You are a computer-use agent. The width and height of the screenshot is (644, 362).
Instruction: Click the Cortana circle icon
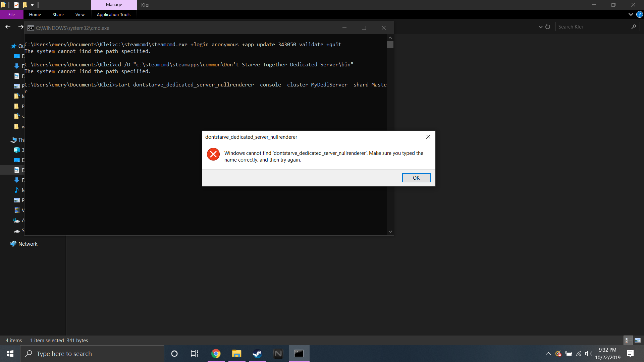174,354
